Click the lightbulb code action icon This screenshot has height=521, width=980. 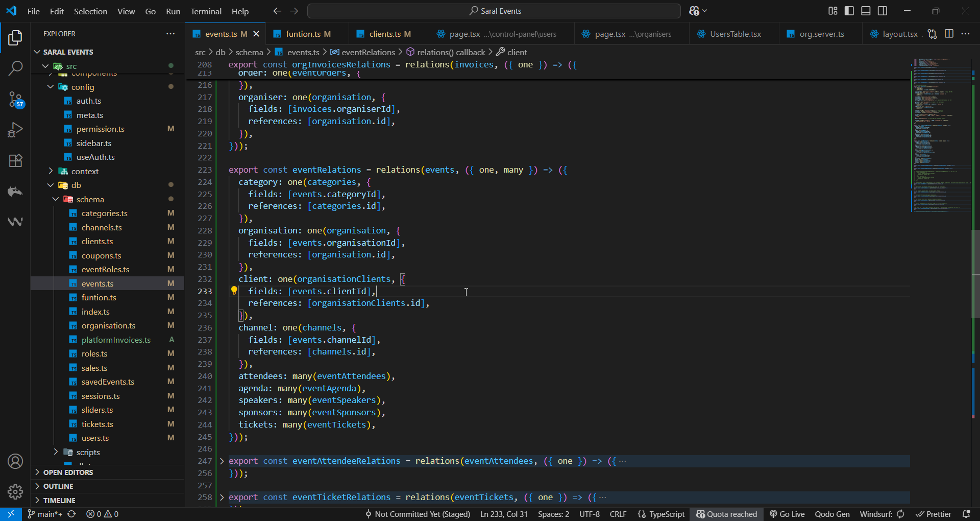tap(234, 291)
